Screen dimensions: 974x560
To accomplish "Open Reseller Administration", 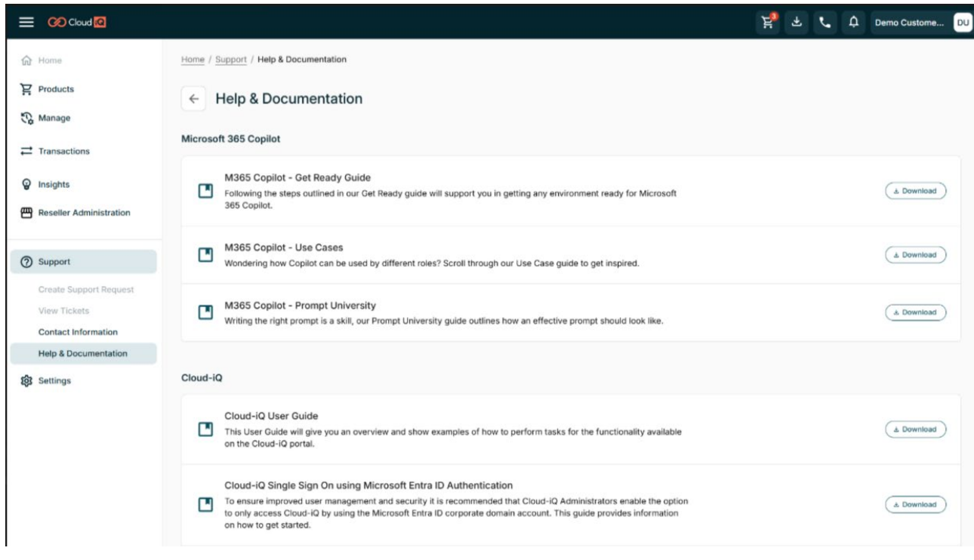I will point(84,213).
